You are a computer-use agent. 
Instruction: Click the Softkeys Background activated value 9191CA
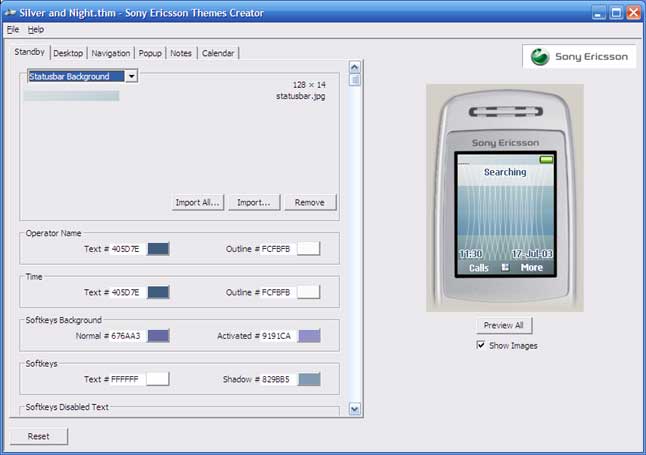point(276,336)
